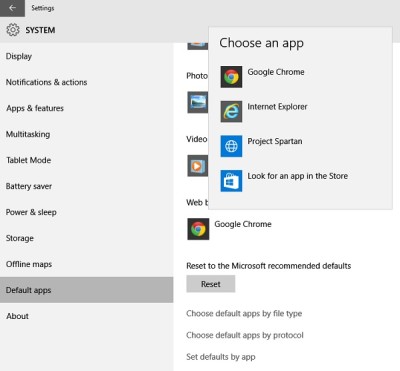Open Choose default apps by file type

244,314
